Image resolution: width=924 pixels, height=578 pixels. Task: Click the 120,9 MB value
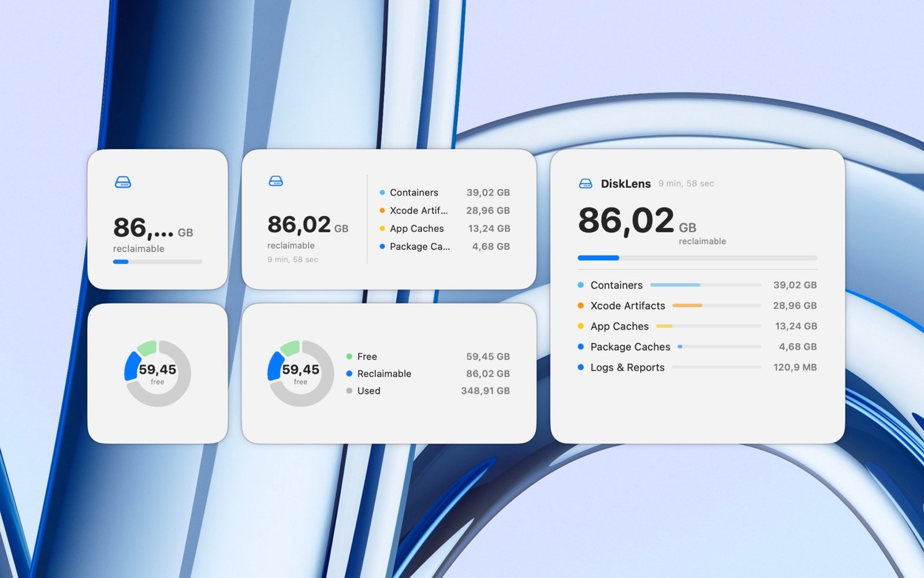(x=795, y=367)
